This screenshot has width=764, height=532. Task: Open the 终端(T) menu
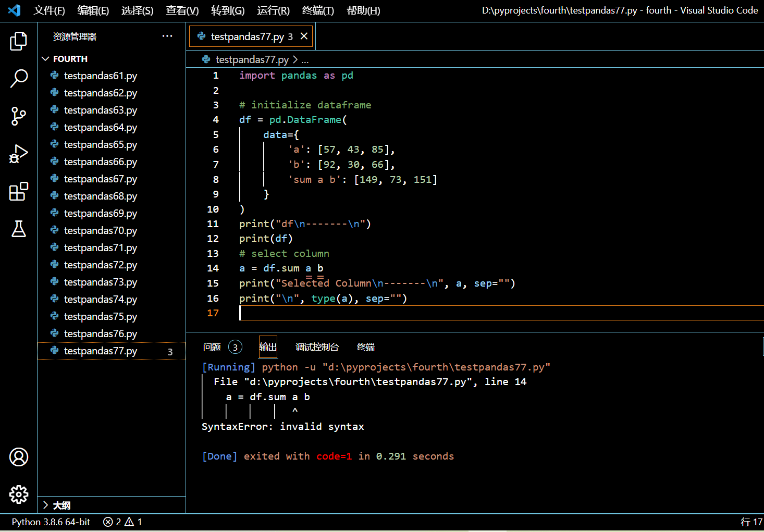[x=318, y=10]
